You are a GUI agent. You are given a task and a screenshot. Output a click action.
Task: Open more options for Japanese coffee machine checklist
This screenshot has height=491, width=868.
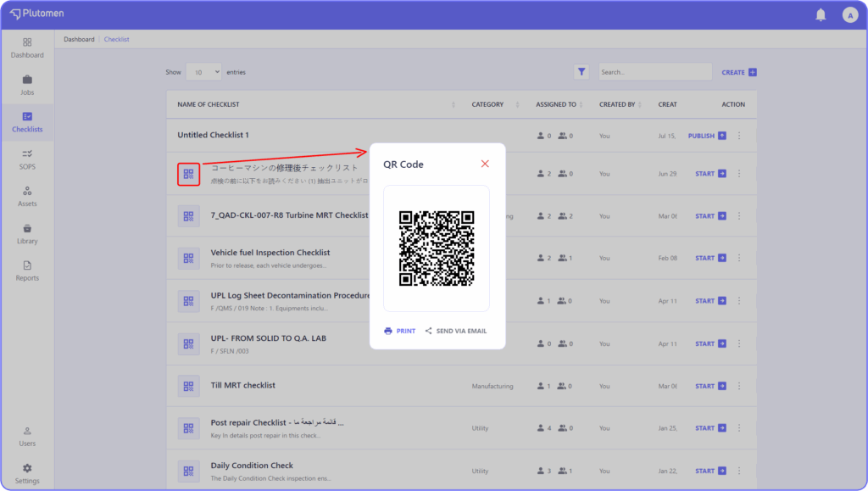(x=739, y=174)
